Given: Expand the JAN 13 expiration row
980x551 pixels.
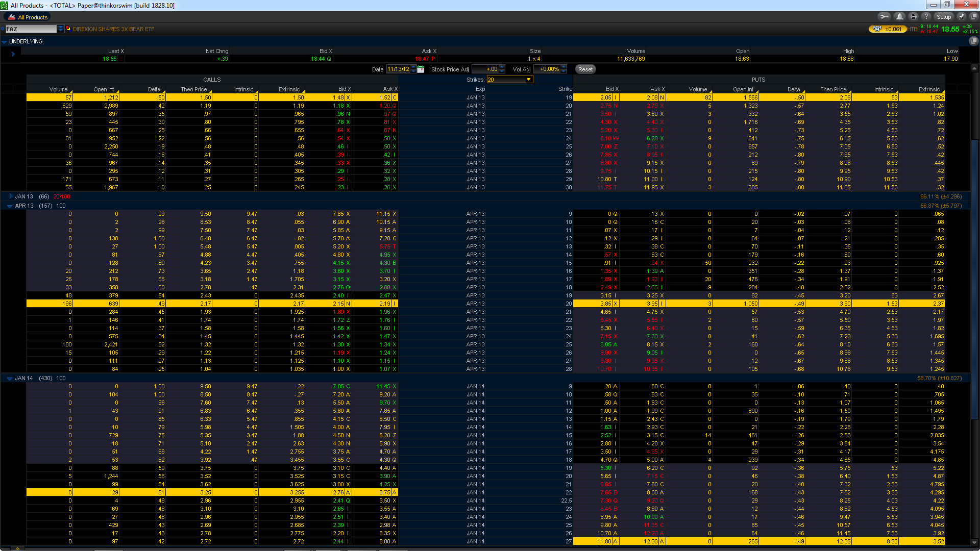Looking at the screenshot, I should [x=11, y=196].
